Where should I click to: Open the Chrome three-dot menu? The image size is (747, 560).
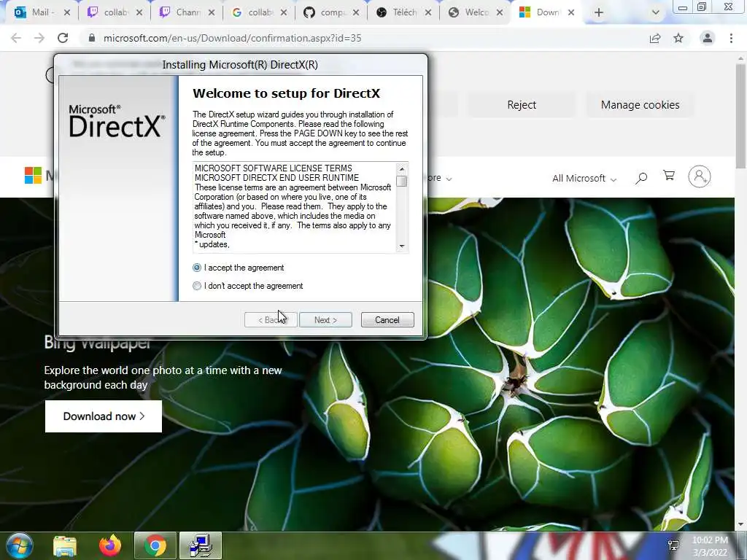(x=731, y=38)
